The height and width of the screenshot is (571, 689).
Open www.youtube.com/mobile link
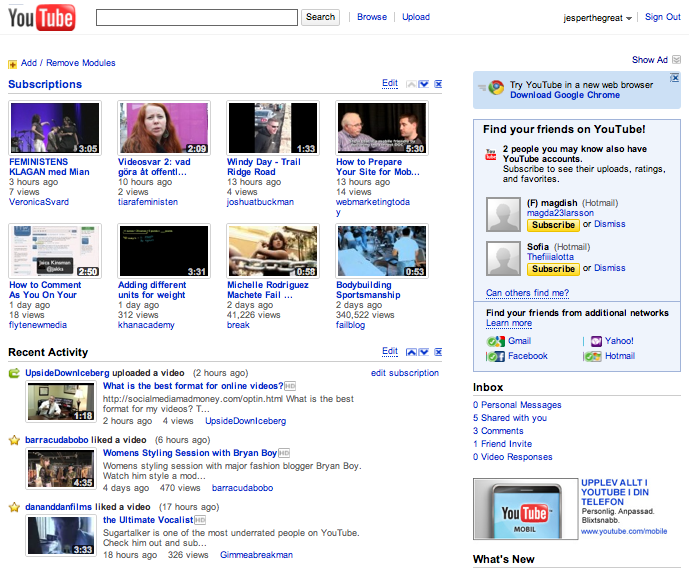pyautogui.click(x=624, y=531)
